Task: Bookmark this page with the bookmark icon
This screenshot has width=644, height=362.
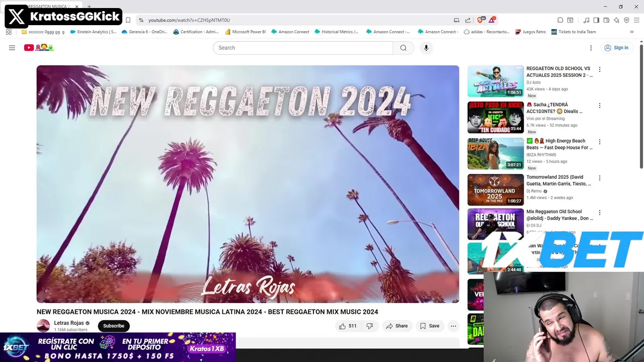Action: coord(128,20)
